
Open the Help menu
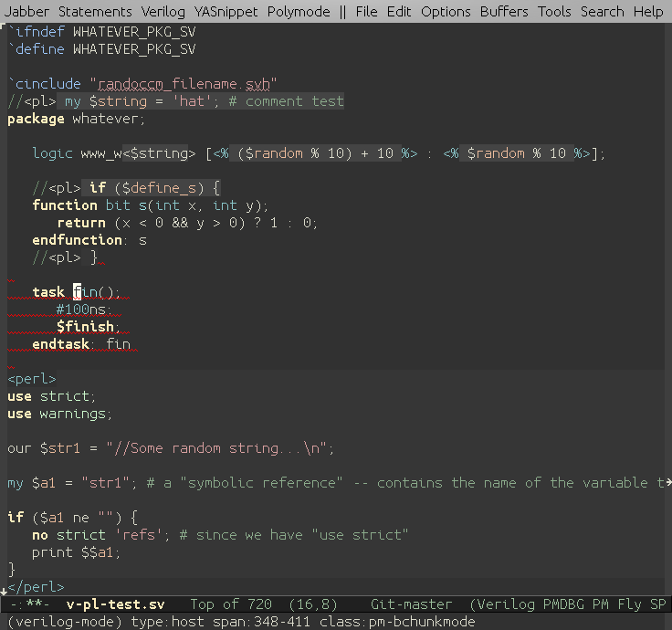point(648,12)
